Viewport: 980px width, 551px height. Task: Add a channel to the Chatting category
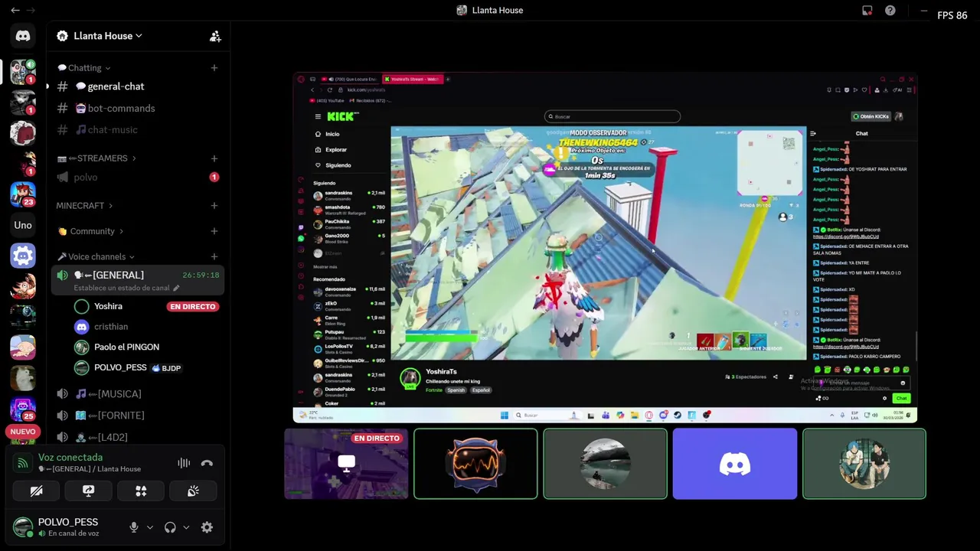pos(214,68)
